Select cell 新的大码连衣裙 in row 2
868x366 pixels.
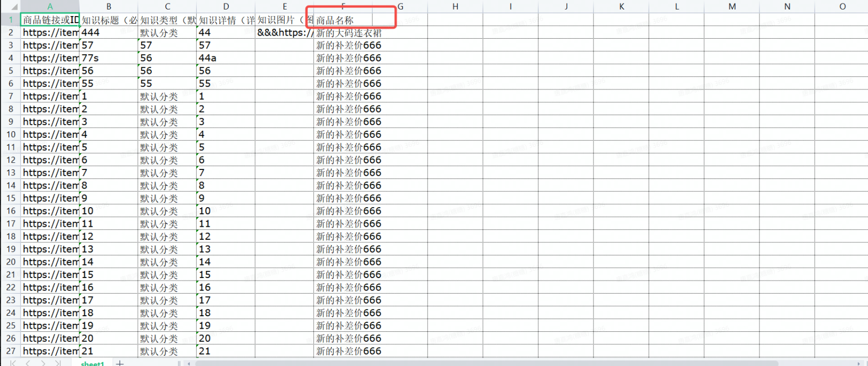point(343,33)
